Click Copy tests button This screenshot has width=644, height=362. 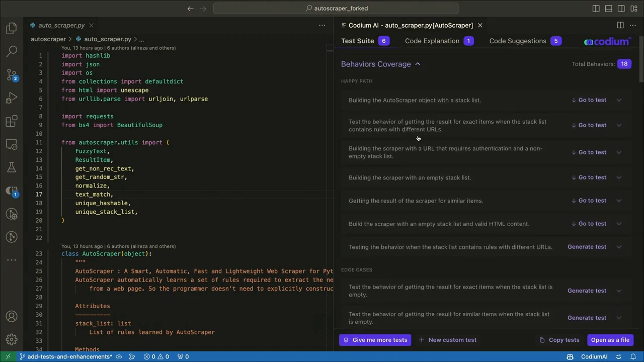point(559,340)
